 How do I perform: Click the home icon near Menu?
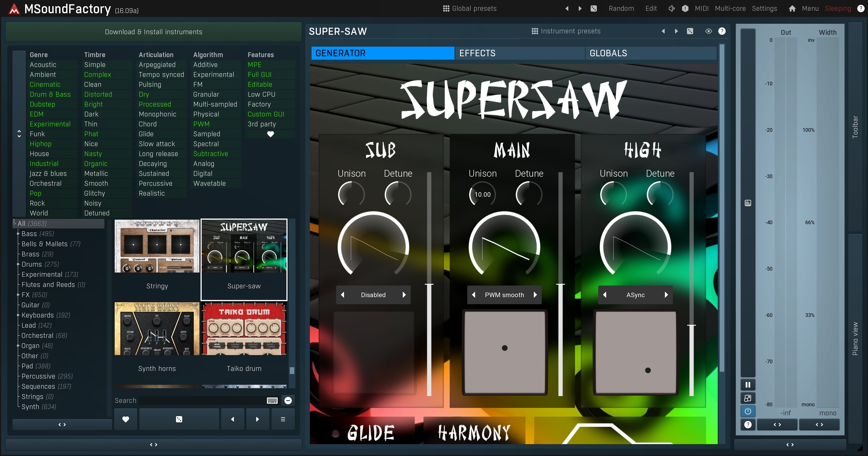click(792, 8)
